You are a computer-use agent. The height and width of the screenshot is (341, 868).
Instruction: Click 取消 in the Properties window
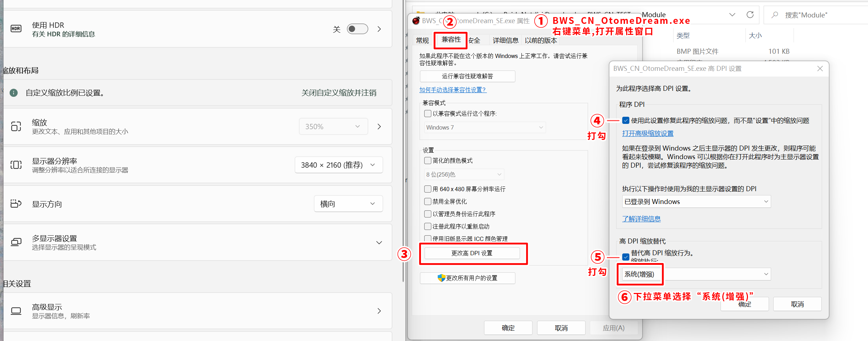click(x=561, y=328)
